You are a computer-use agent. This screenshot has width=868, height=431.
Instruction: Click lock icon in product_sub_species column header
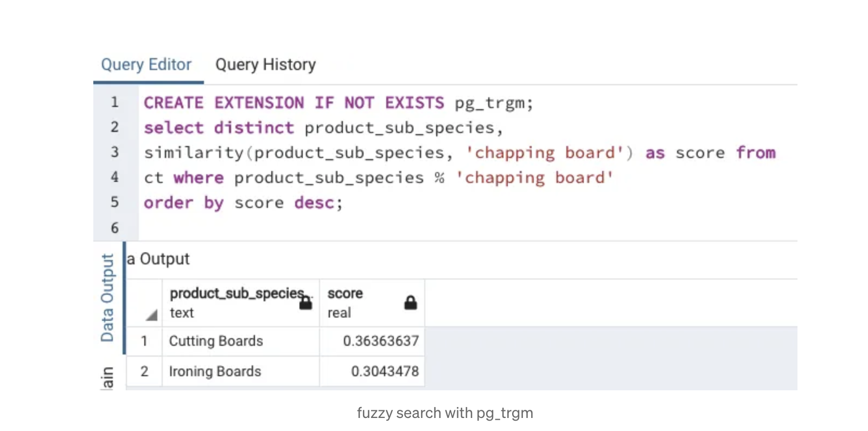pyautogui.click(x=306, y=302)
